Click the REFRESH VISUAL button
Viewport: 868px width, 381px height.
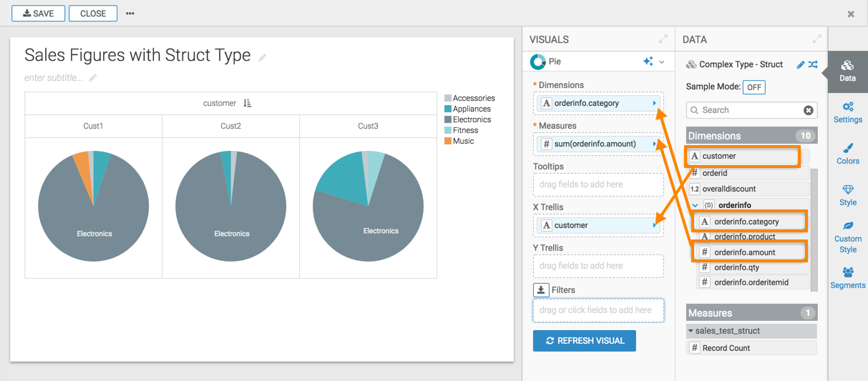coord(584,341)
